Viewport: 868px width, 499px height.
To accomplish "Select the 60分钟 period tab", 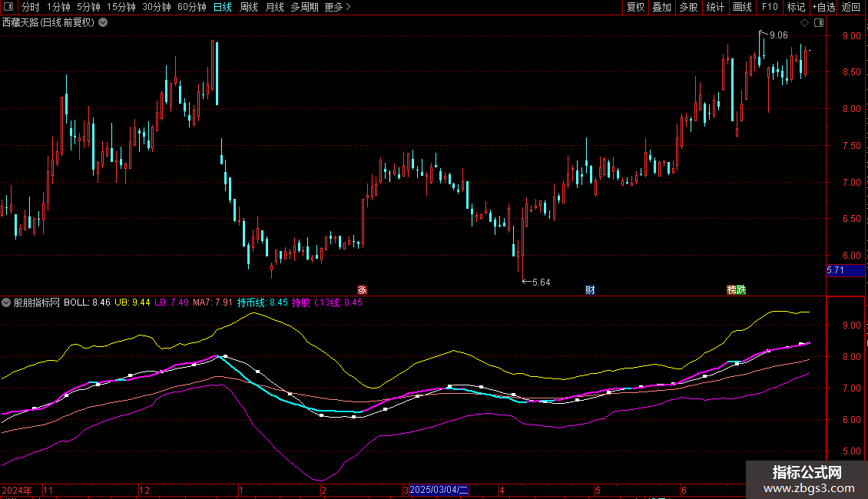I will (192, 7).
